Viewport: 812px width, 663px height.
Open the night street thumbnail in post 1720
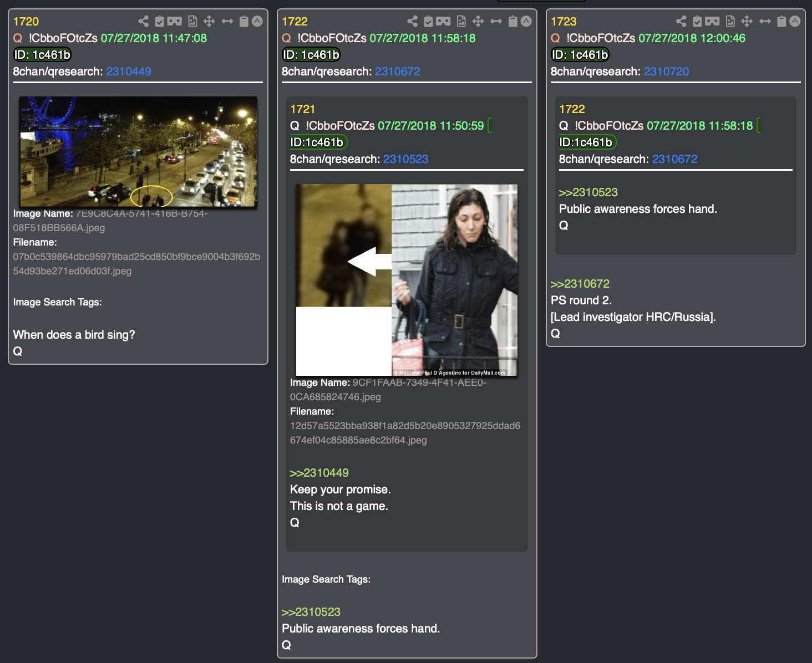click(x=138, y=152)
